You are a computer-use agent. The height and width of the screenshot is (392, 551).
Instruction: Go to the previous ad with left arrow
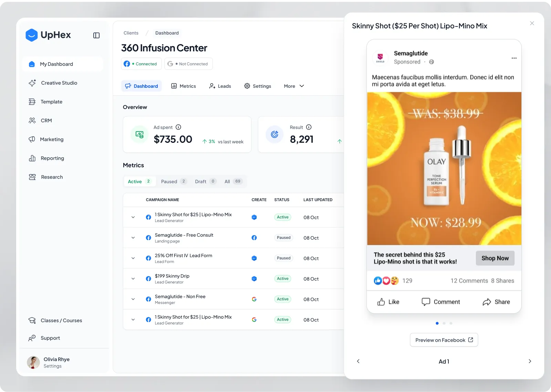358,361
